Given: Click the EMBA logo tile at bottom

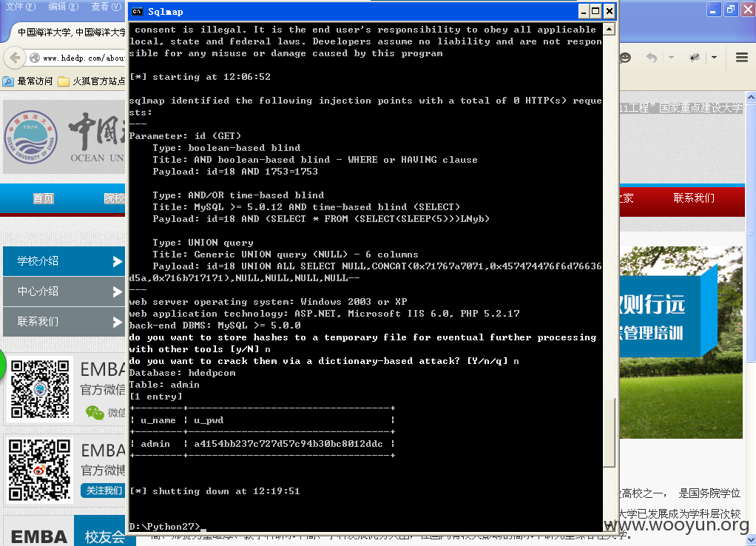Looking at the screenshot, I should [38, 531].
